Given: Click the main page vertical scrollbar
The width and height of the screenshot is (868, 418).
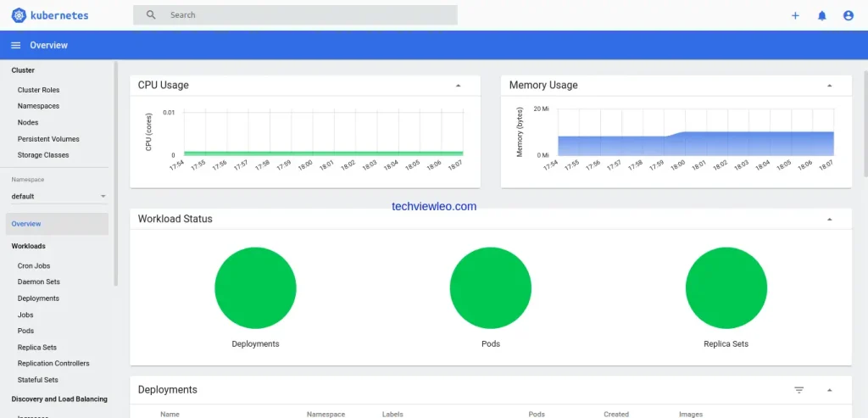Looking at the screenshot, I should [x=865, y=124].
